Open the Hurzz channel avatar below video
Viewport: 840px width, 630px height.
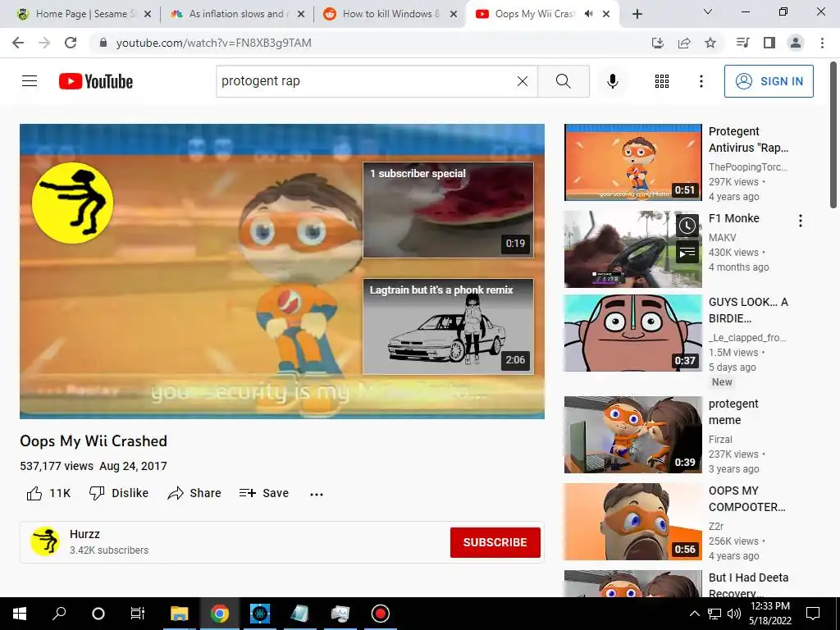click(x=45, y=541)
